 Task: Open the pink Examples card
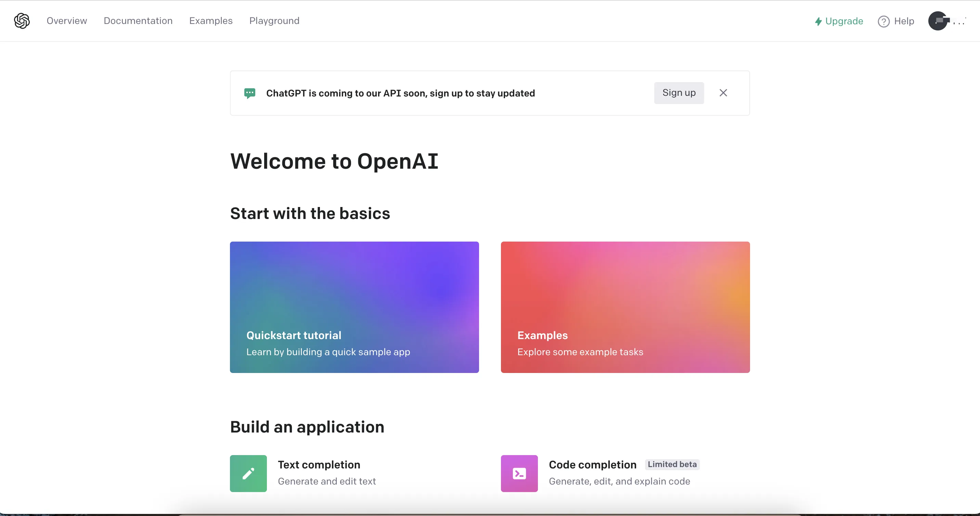click(625, 307)
